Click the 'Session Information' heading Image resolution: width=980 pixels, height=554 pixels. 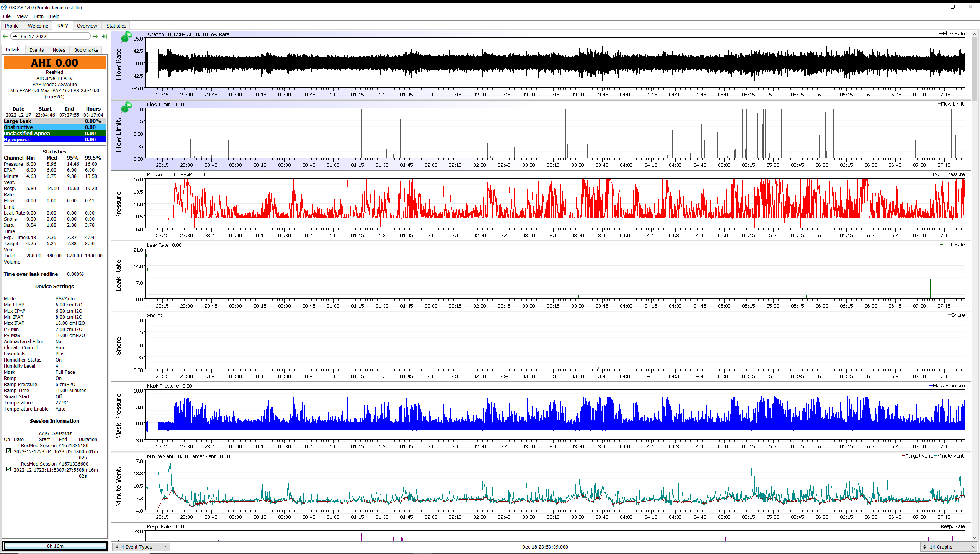[x=54, y=421]
